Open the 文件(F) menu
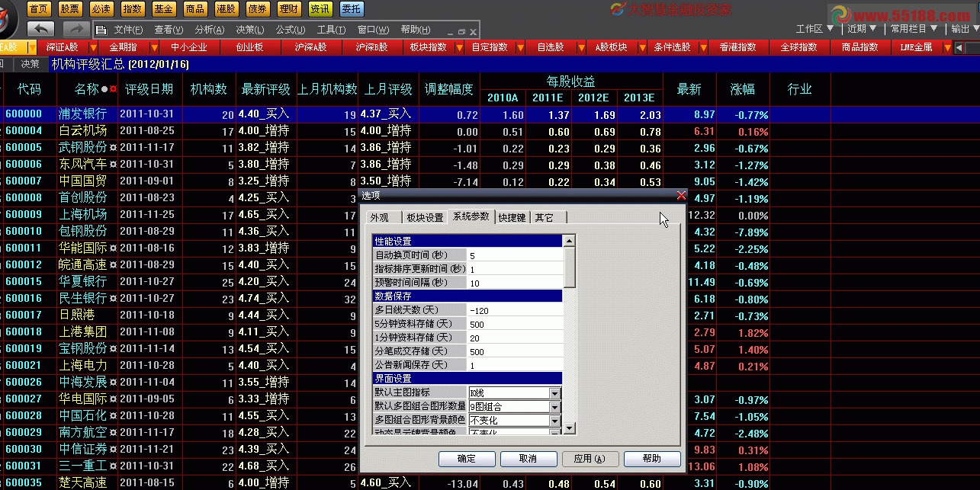 128,30
